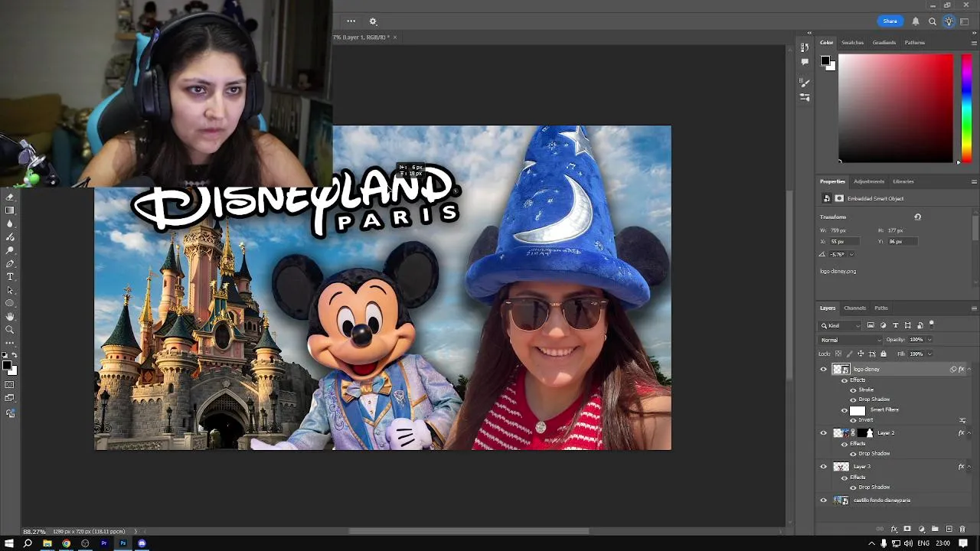Switch to the Gradients tab
Viewport: 980px width, 551px height.
click(x=884, y=43)
